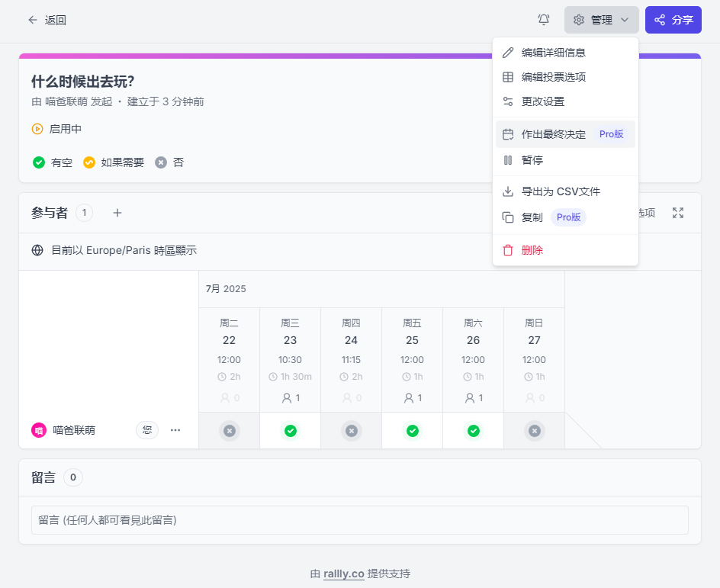The width and height of the screenshot is (720, 588).
Task: Click the participant count under 周五 25
Action: (x=413, y=398)
